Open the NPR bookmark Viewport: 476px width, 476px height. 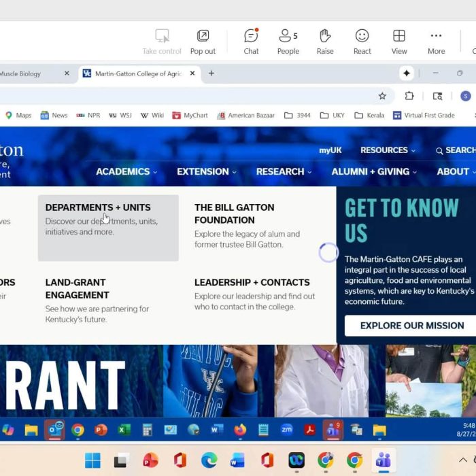tap(88, 116)
